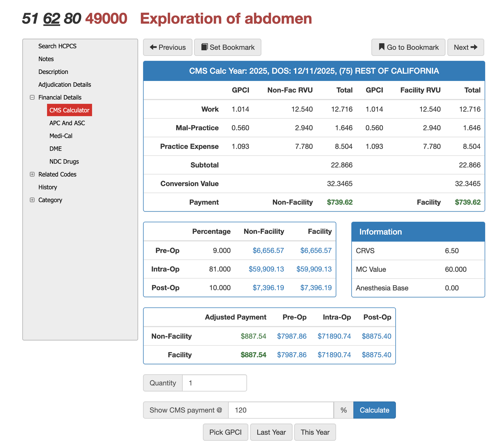Open the Medi-Cal page
The width and height of the screenshot is (500, 448).
[61, 136]
